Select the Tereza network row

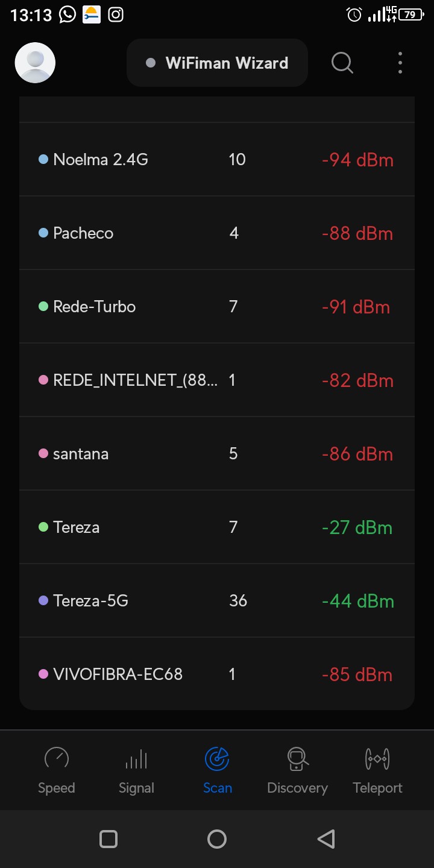click(x=217, y=527)
